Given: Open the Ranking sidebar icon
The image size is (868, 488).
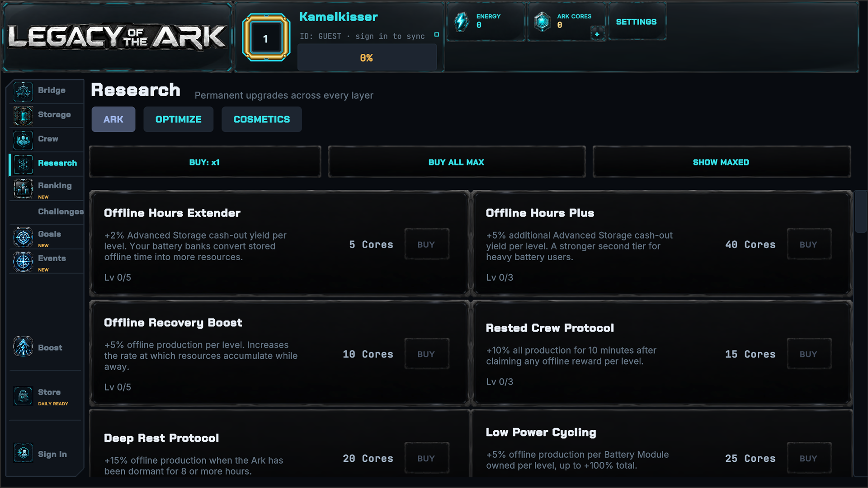Looking at the screenshot, I should [23, 189].
